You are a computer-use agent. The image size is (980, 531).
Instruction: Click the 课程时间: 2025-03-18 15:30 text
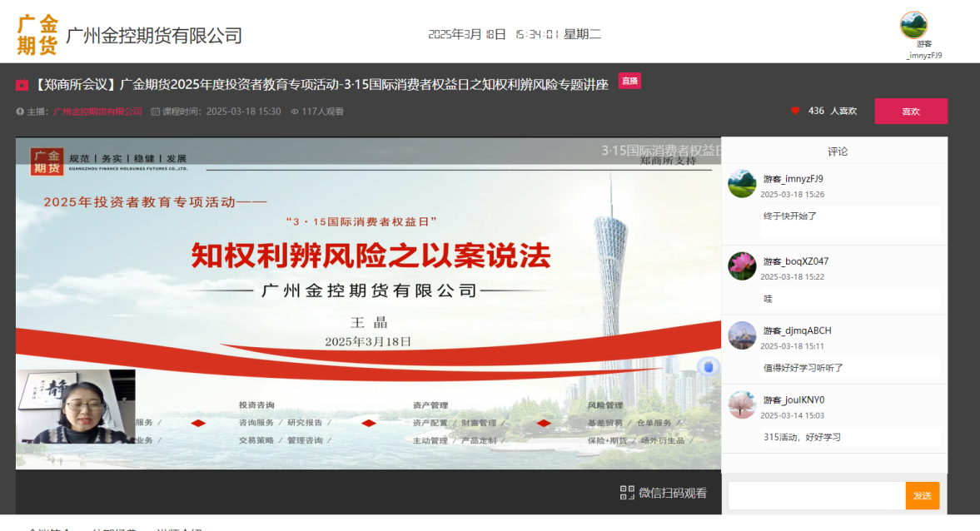click(221, 112)
